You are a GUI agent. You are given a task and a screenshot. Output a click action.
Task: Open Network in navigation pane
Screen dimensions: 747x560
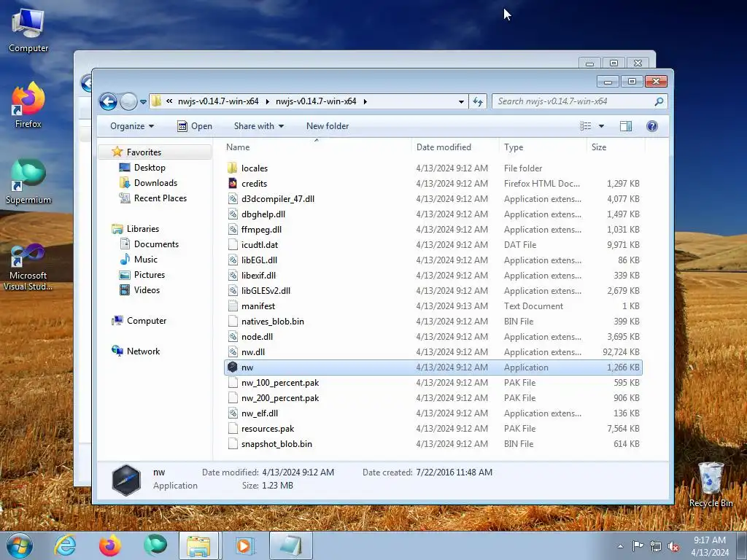pyautogui.click(x=143, y=351)
